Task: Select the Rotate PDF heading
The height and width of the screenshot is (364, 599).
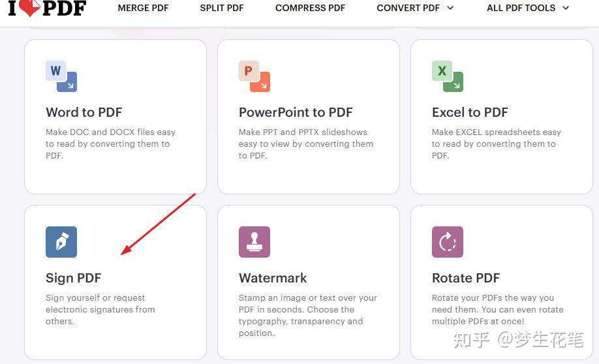Action: coord(466,278)
